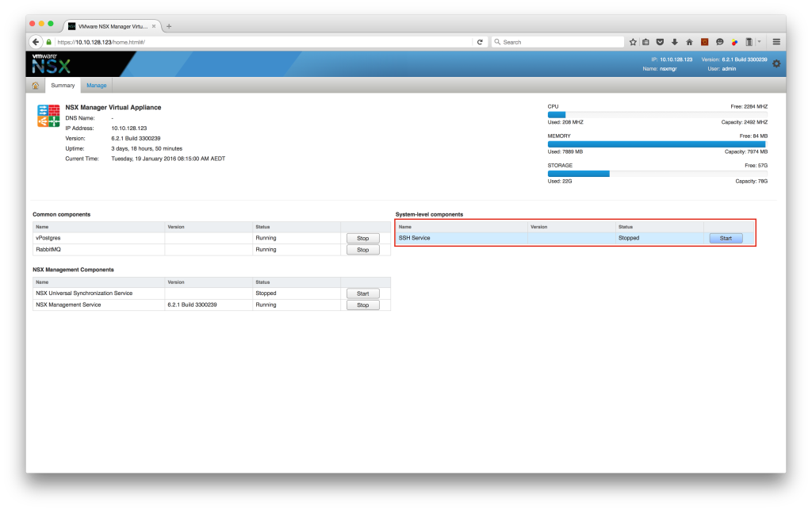Screen dimensions: 812x510
Task: Click the Current Time value text
Action: pyautogui.click(x=168, y=159)
